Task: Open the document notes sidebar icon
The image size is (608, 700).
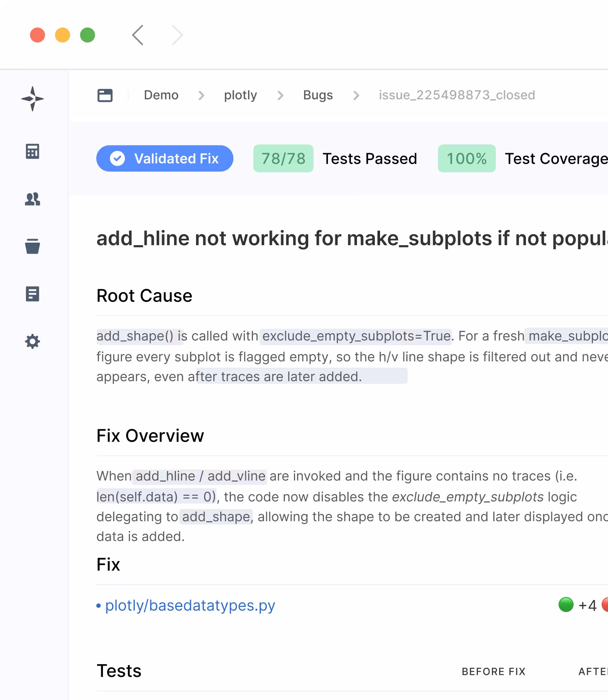Action: pos(32,294)
